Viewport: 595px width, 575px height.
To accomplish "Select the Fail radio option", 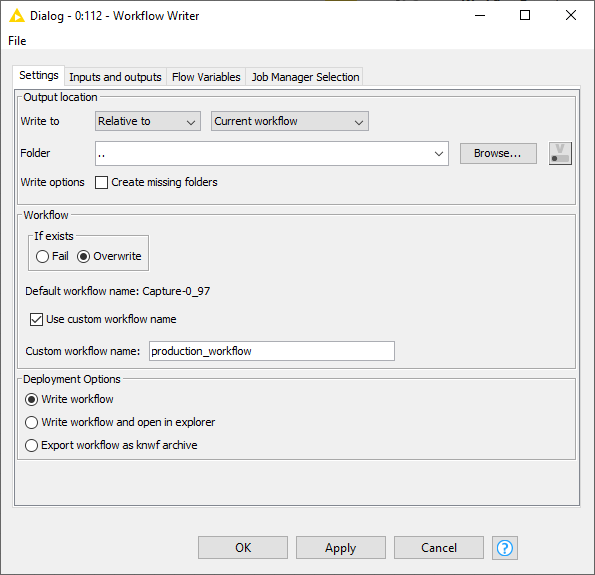I will [x=42, y=257].
